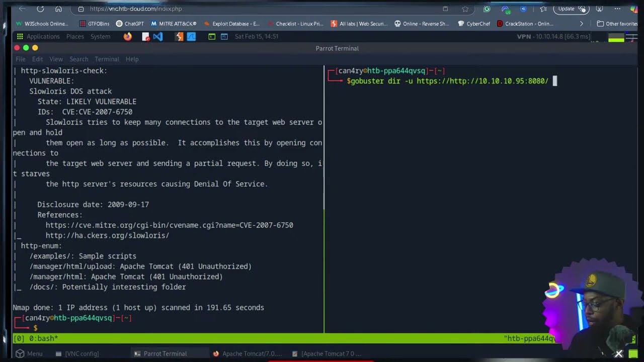Click the tmux '[0] 0:bash*' status

[x=35, y=339]
